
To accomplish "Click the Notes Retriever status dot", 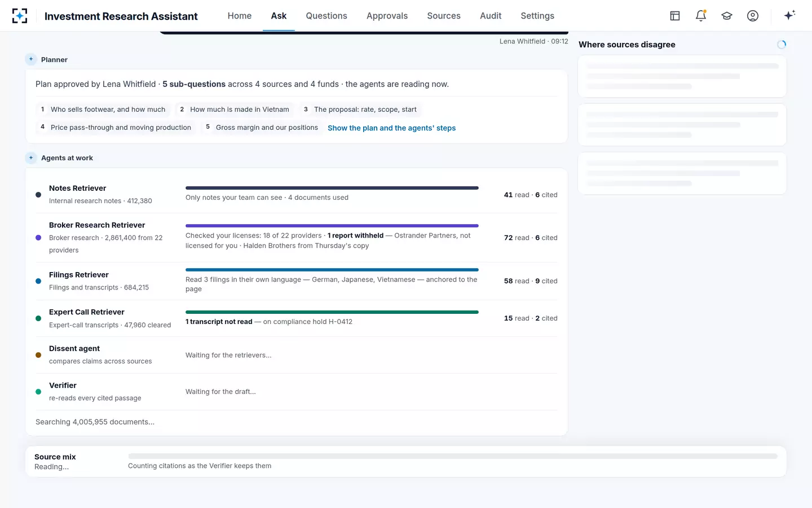I will (38, 195).
